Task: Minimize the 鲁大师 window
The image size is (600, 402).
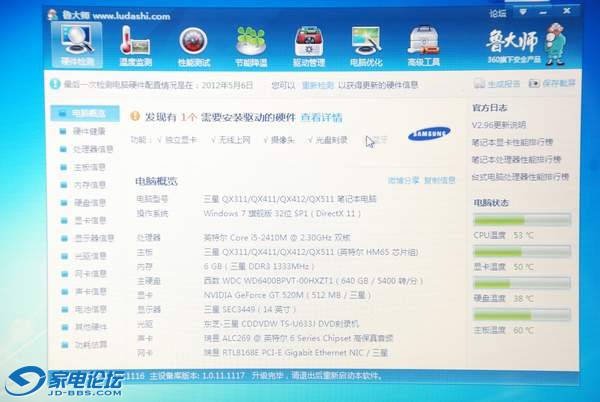Action: [543, 13]
